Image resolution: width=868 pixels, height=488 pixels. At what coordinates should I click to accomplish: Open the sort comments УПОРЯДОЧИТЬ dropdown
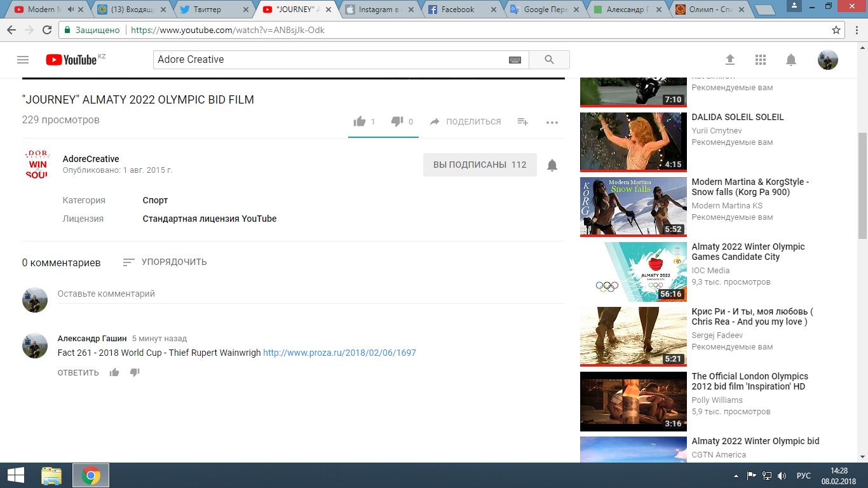point(165,262)
